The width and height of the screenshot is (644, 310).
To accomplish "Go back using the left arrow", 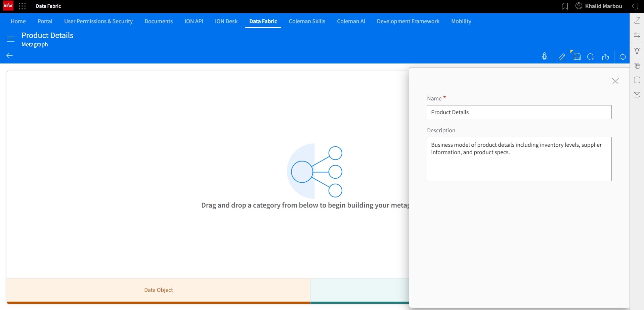I will click(10, 55).
